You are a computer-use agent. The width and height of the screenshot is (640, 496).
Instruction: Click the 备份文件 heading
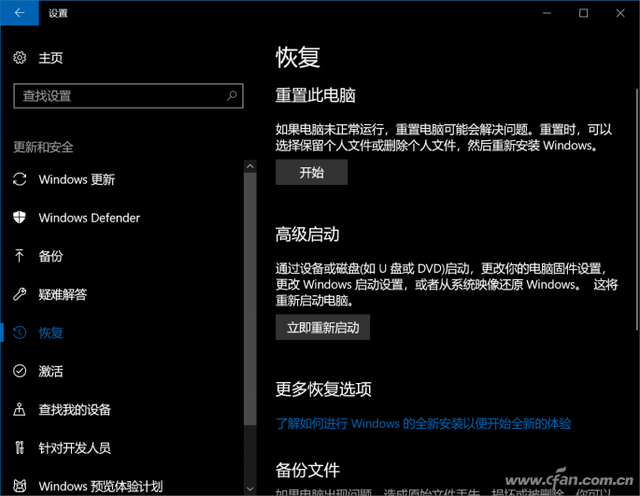307,470
